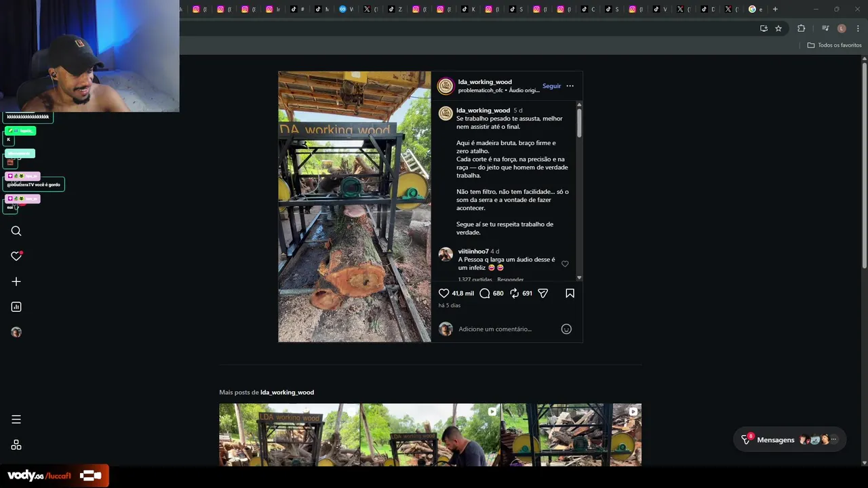
Task: Open lda_working_wood profile link in post header
Action: [x=485, y=82]
